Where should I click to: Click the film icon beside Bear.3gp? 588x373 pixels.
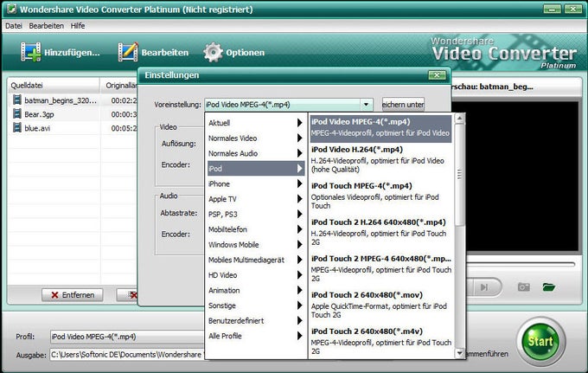17,113
